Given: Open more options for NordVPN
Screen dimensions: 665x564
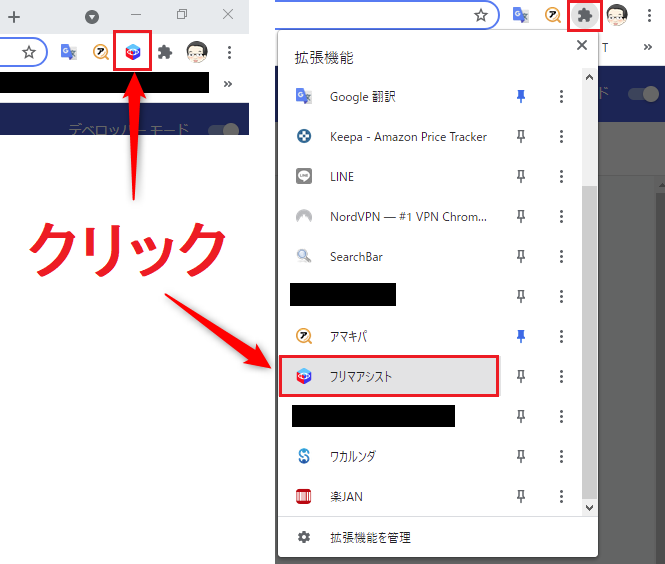Looking at the screenshot, I should [561, 216].
